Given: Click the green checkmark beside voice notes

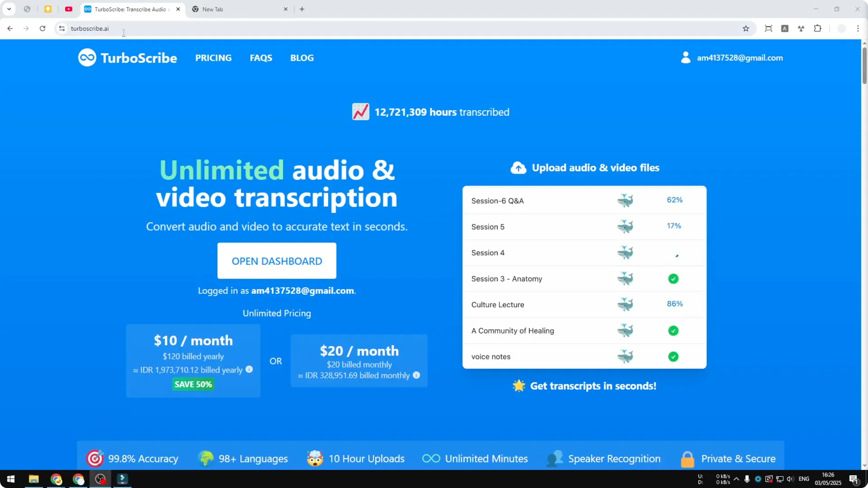Looking at the screenshot, I should pos(673,357).
